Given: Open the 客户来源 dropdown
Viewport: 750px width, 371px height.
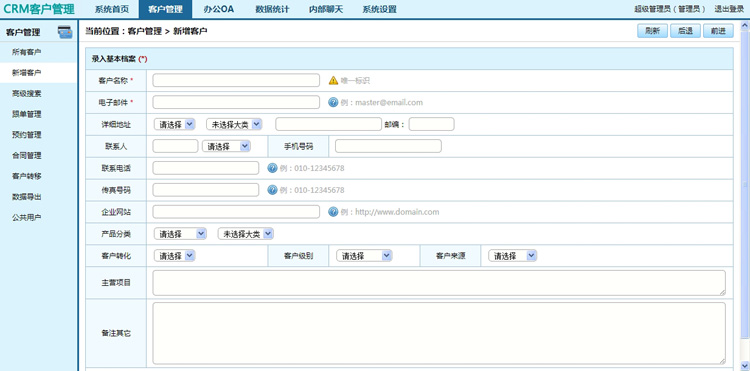Looking at the screenshot, I should pos(512,256).
